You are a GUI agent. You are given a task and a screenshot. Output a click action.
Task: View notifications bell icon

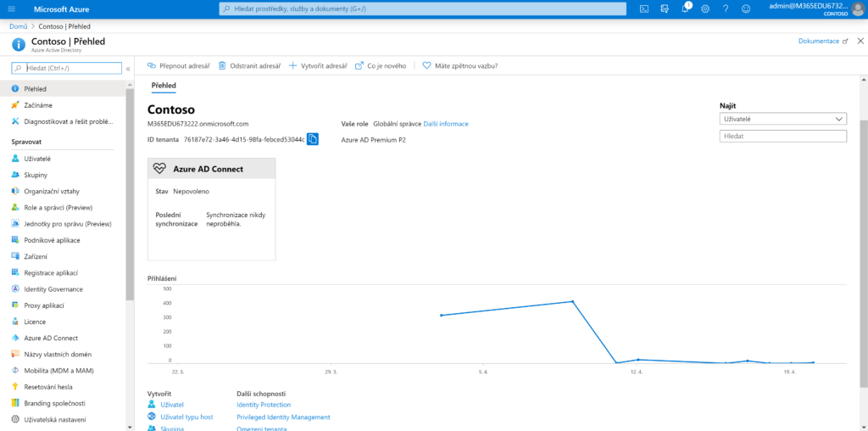pyautogui.click(x=685, y=8)
